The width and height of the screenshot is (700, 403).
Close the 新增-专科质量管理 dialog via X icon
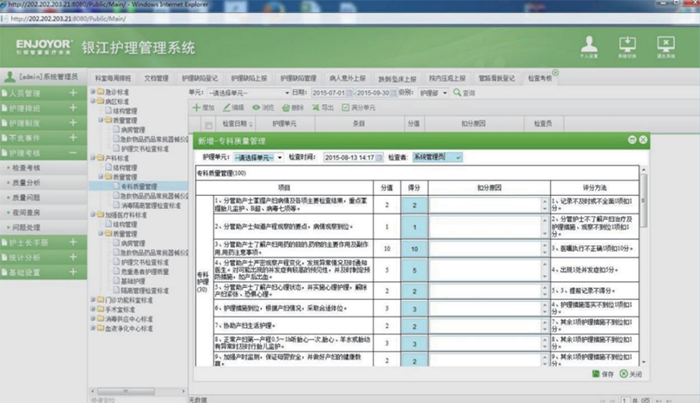[x=643, y=140]
